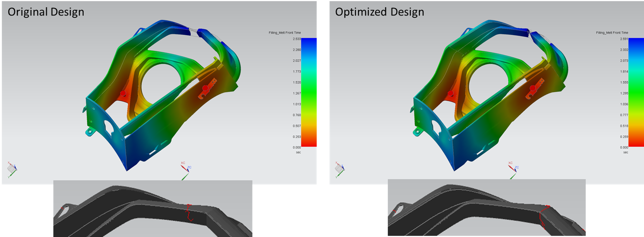Select the 3D part model in Optimized Design
This screenshot has width=644, height=237.
(489, 95)
